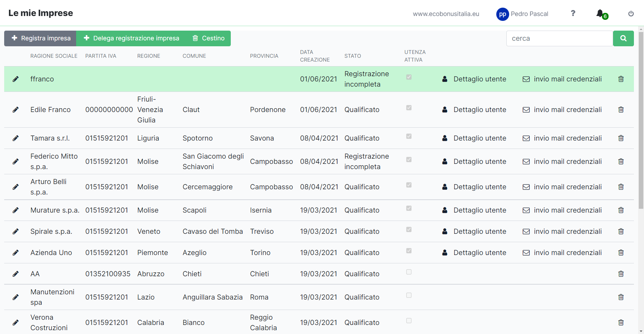Toggle utenza attiva checkbox for Tamara s.r.l.

(x=409, y=136)
